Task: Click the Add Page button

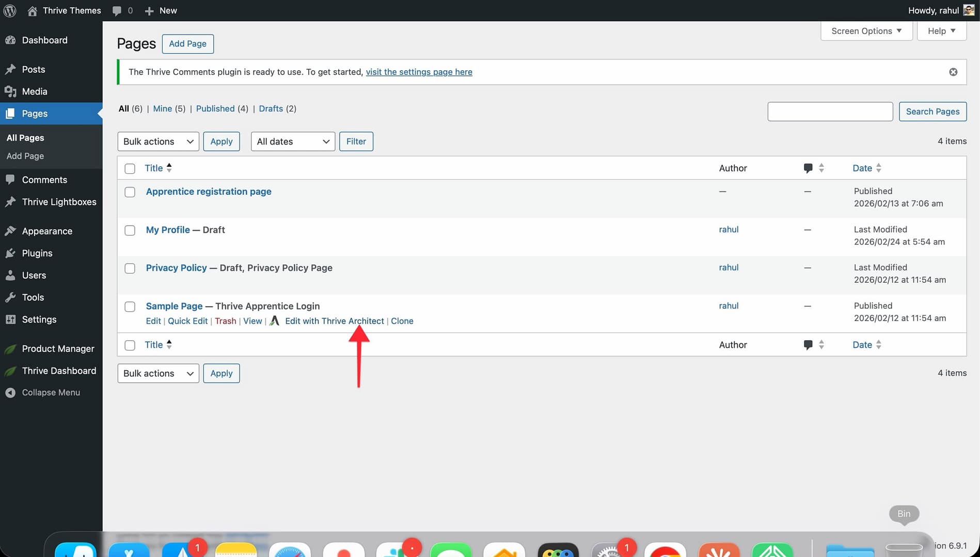Action: [x=187, y=44]
